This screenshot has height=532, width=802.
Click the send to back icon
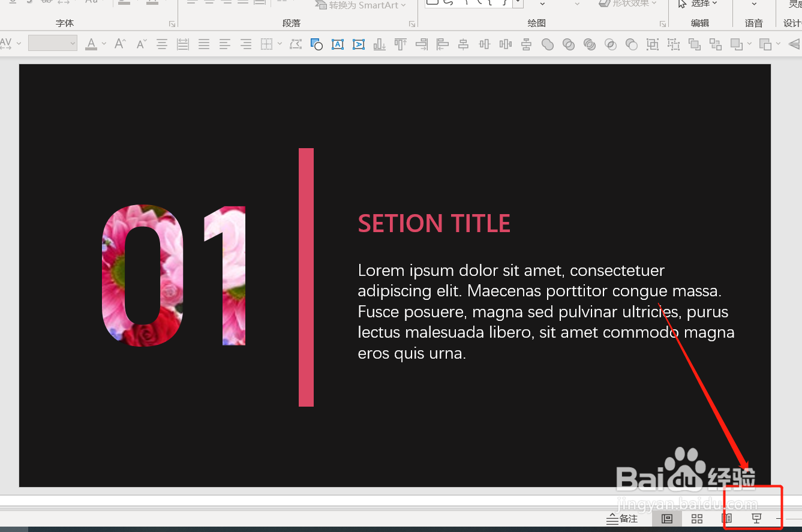(765, 44)
